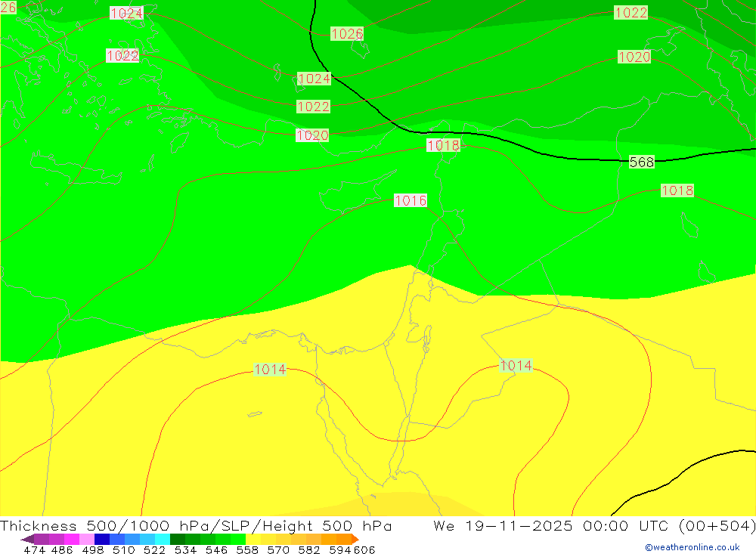Click the 558 legend value
The image size is (756, 554).
tap(247, 549)
